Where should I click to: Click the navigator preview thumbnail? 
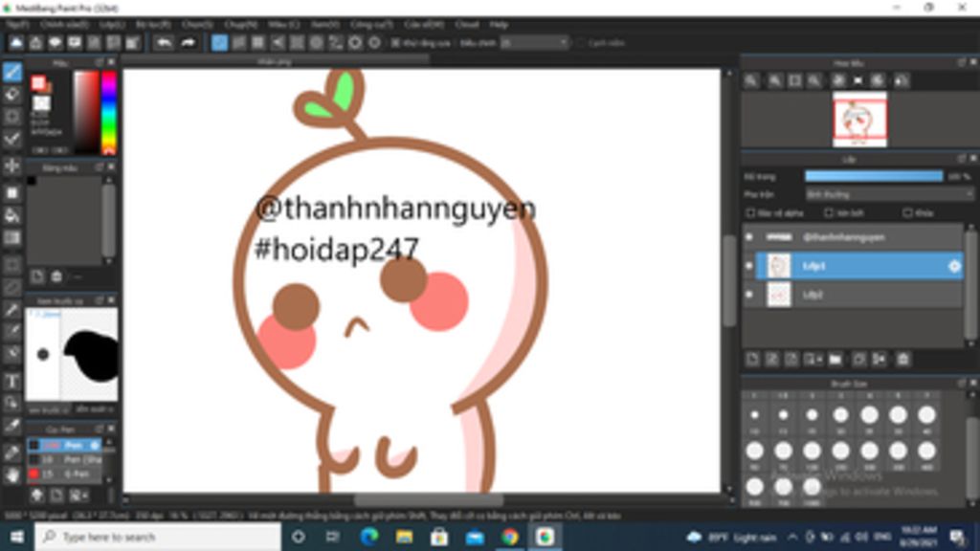tap(859, 120)
